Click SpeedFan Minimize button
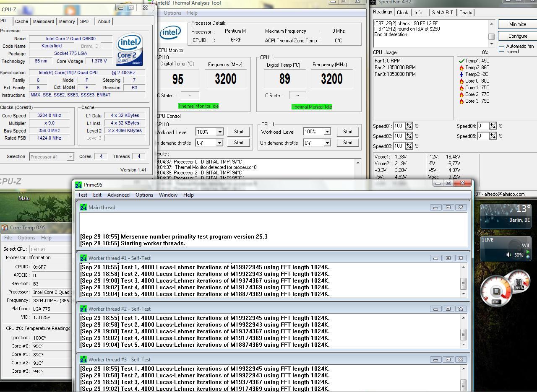The height and width of the screenshot is (392, 537). pyautogui.click(x=518, y=24)
